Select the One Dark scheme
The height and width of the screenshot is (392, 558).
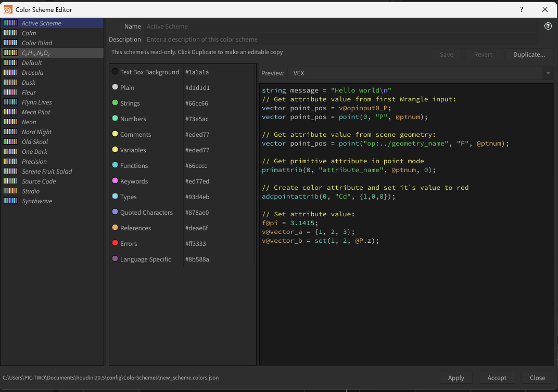(x=34, y=152)
